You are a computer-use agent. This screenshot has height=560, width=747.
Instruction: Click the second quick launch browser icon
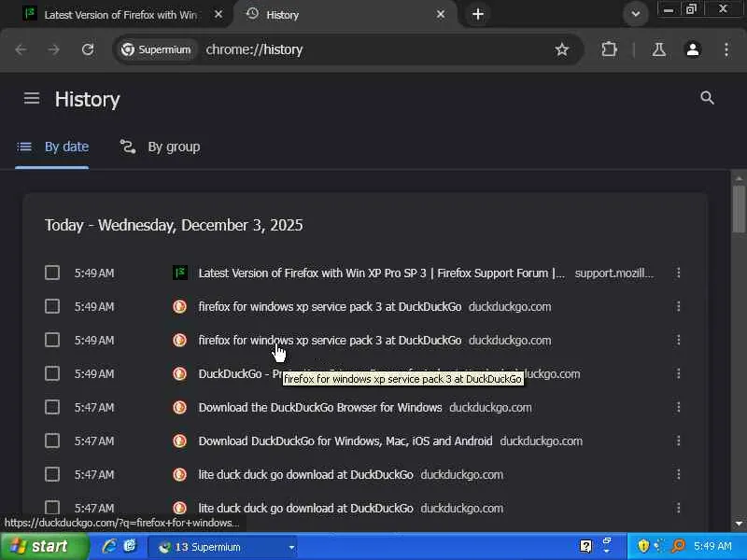pyautogui.click(x=130, y=546)
